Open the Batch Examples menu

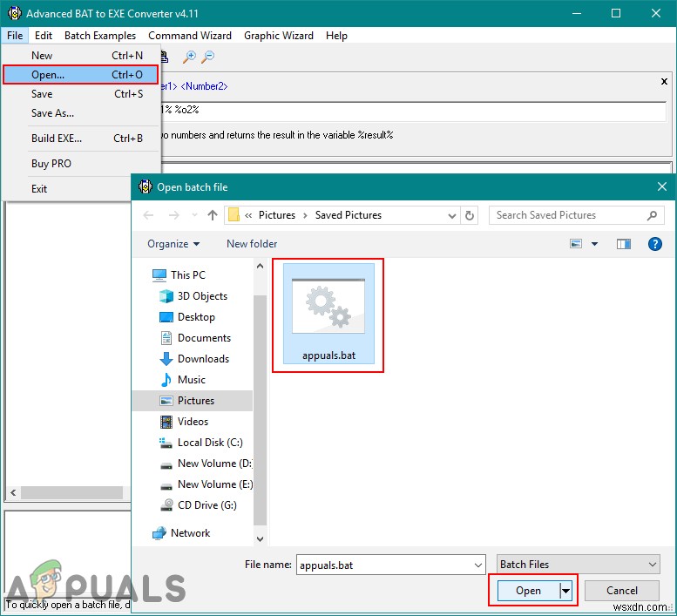coord(99,36)
